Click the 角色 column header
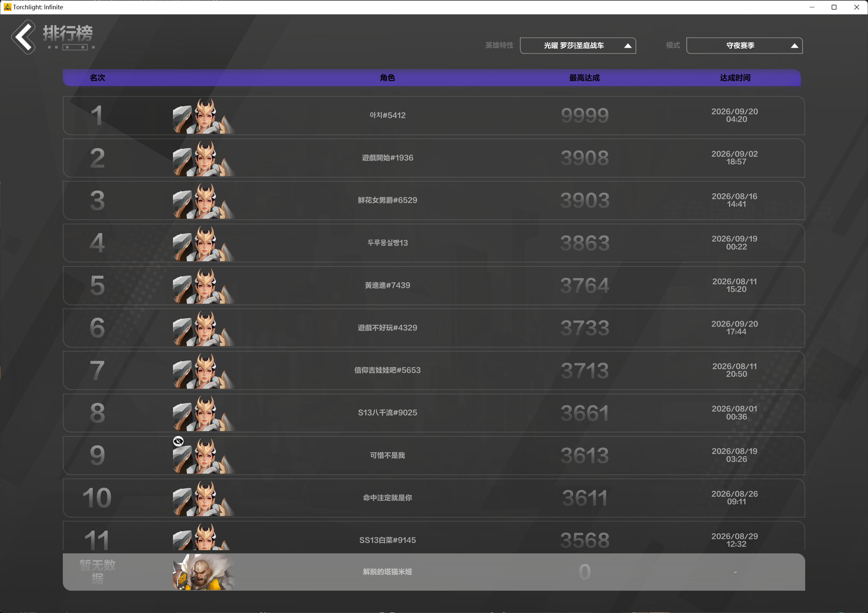The height and width of the screenshot is (613, 868). pyautogui.click(x=387, y=78)
